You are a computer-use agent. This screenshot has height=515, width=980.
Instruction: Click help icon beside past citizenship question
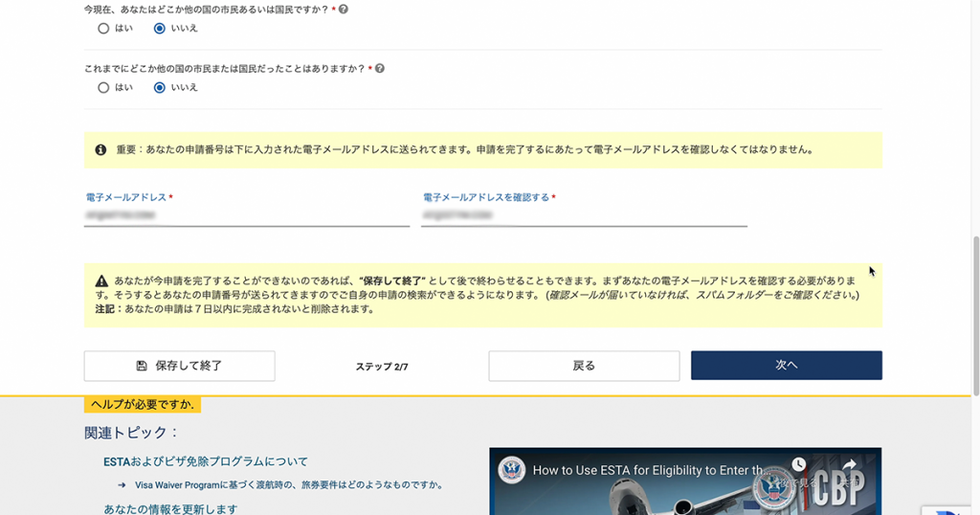380,69
